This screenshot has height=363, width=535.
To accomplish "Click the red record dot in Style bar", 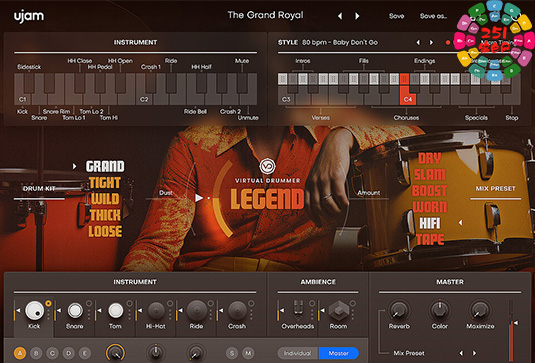I will click(x=448, y=42).
